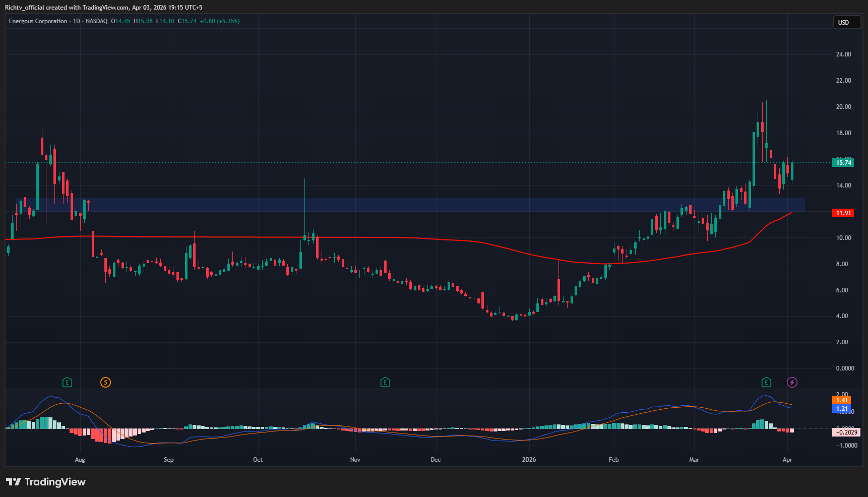Image resolution: width=868 pixels, height=497 pixels.
Task: Click the Apr label on time axis
Action: click(x=787, y=460)
